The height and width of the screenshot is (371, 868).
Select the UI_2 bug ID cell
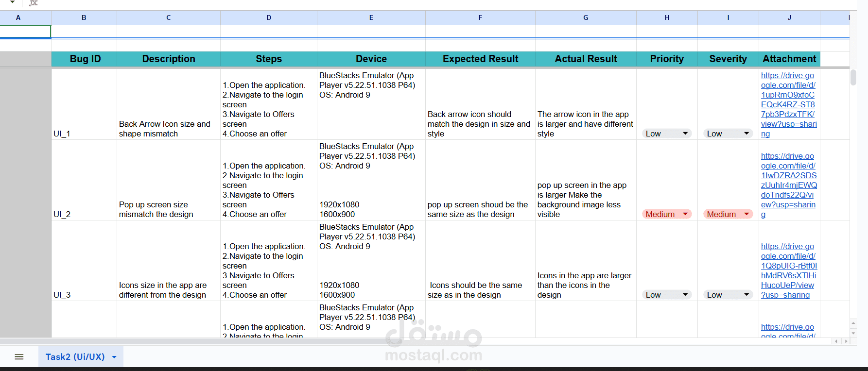84,180
